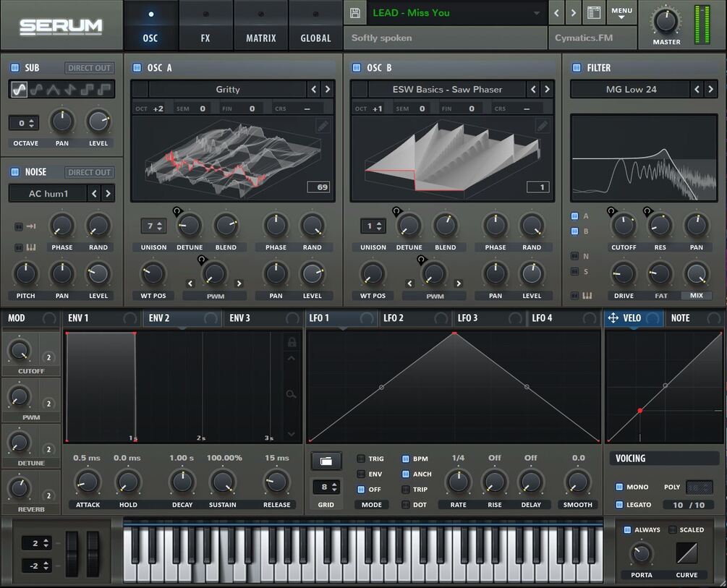This screenshot has height=588, width=727.
Task: Adjust LFO grid size stepper
Action: (328, 487)
